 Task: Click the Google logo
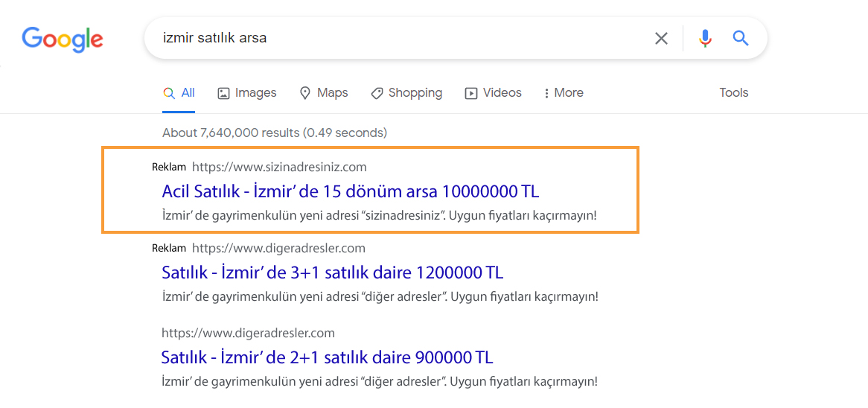click(63, 38)
